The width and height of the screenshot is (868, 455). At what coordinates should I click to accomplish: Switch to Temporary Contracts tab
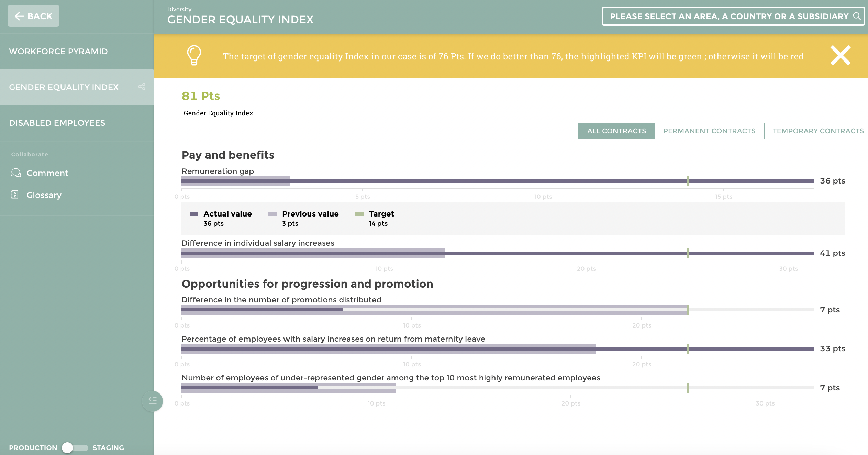(817, 131)
